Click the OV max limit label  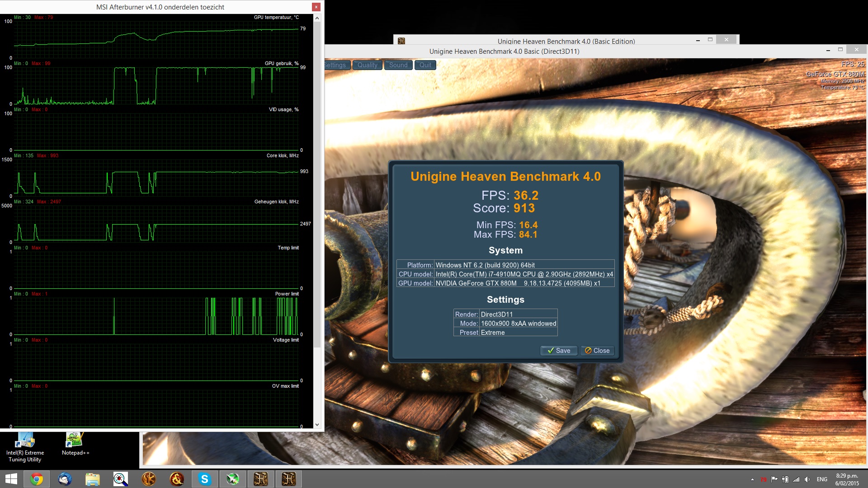click(285, 386)
